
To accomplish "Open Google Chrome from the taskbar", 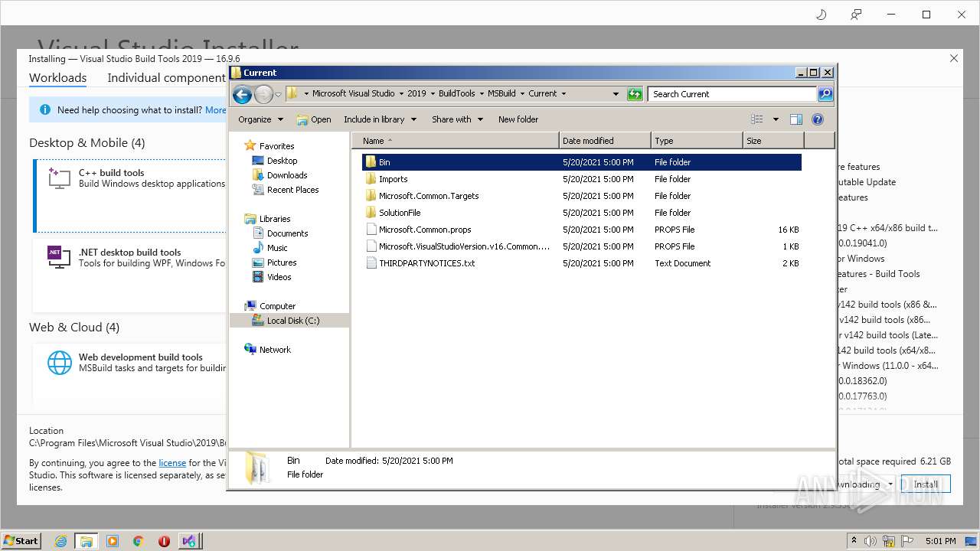I will (139, 541).
